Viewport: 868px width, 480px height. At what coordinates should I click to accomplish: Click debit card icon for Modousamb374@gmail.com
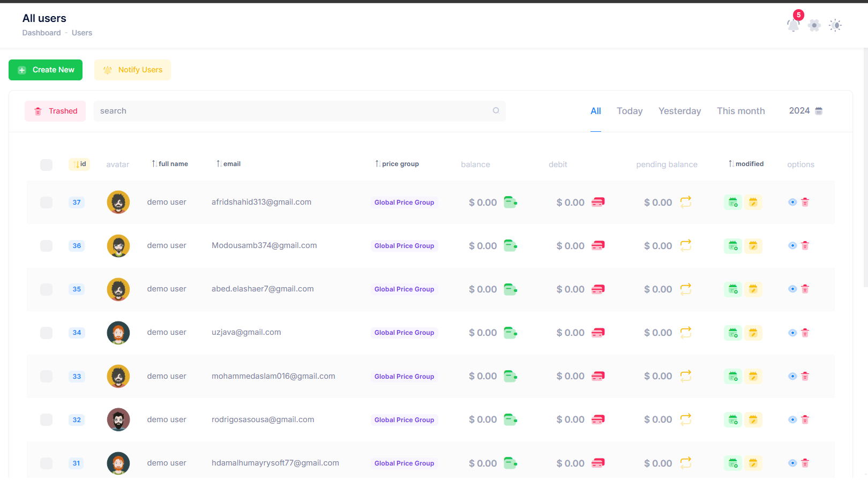(x=598, y=245)
